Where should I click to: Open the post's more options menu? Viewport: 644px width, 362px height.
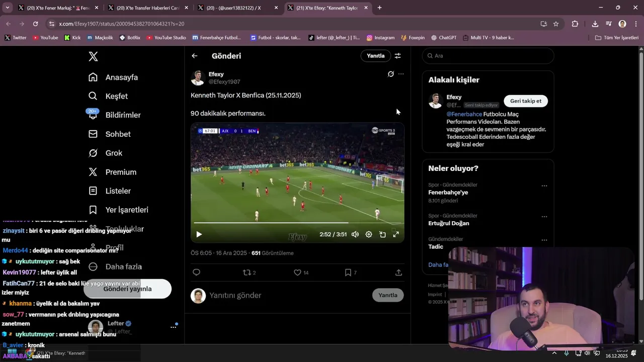click(x=401, y=74)
